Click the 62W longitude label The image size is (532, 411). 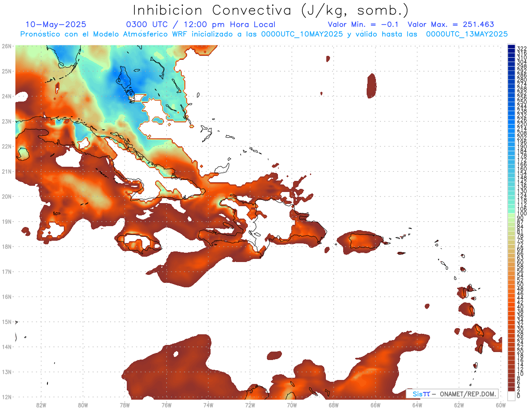(x=459, y=405)
